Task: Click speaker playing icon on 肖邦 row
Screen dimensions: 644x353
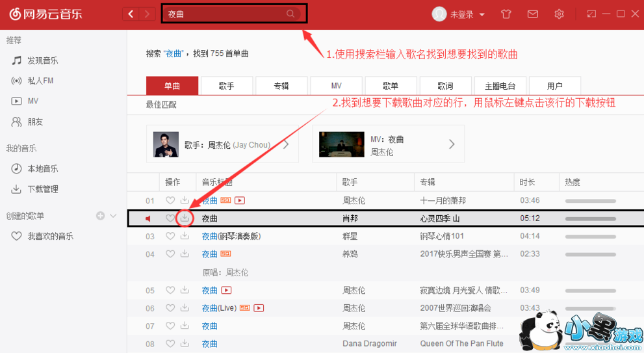Action: tap(148, 218)
